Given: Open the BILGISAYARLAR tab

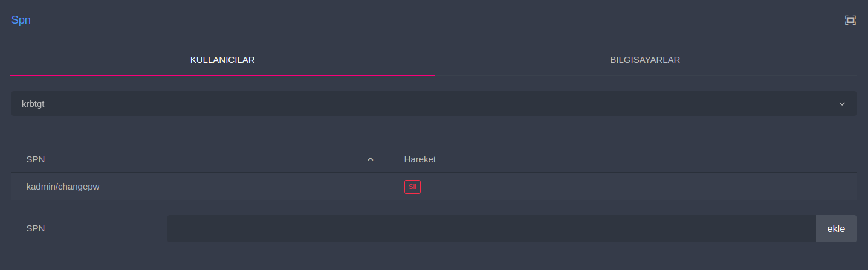Looking at the screenshot, I should pyautogui.click(x=645, y=60).
